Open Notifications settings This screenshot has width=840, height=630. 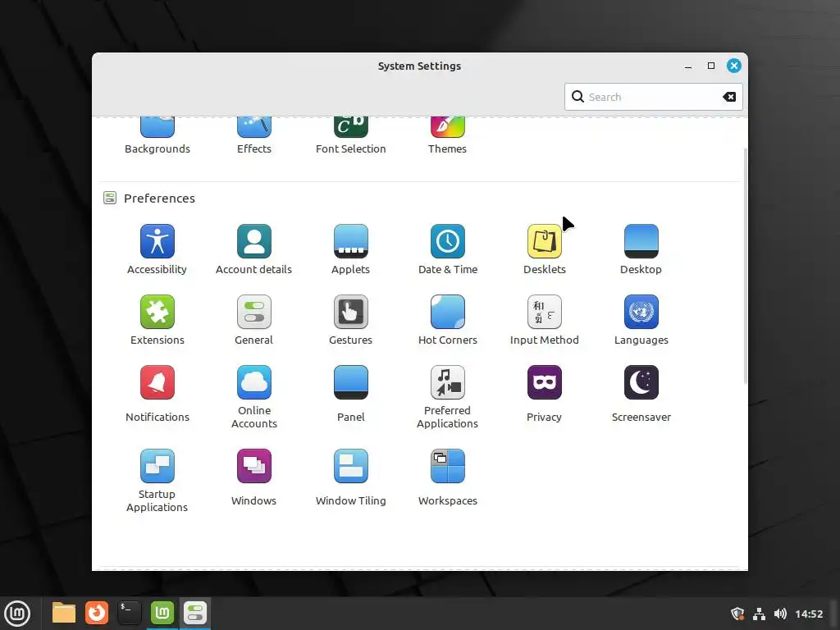[157, 395]
